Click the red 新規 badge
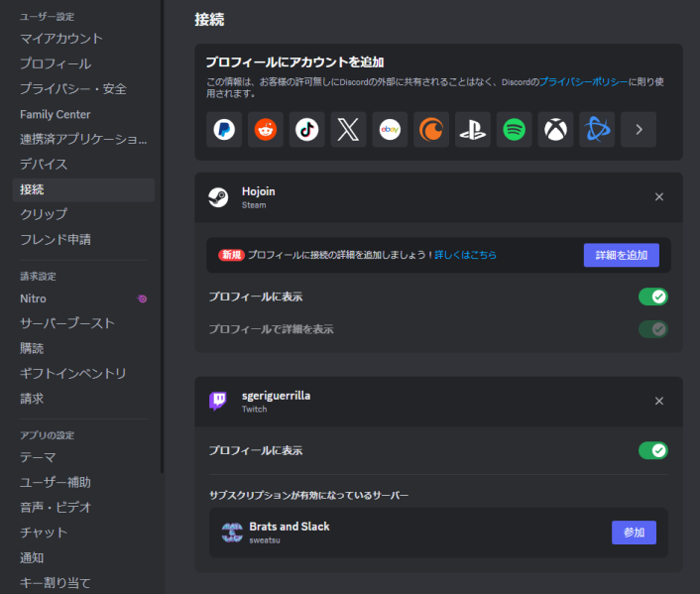This screenshot has height=594, width=700. pyautogui.click(x=231, y=255)
